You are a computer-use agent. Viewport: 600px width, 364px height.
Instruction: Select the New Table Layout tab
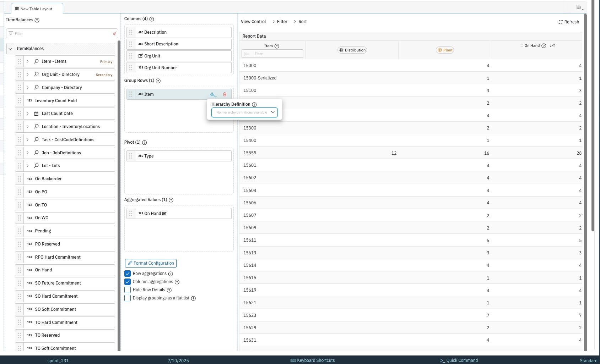(37, 9)
